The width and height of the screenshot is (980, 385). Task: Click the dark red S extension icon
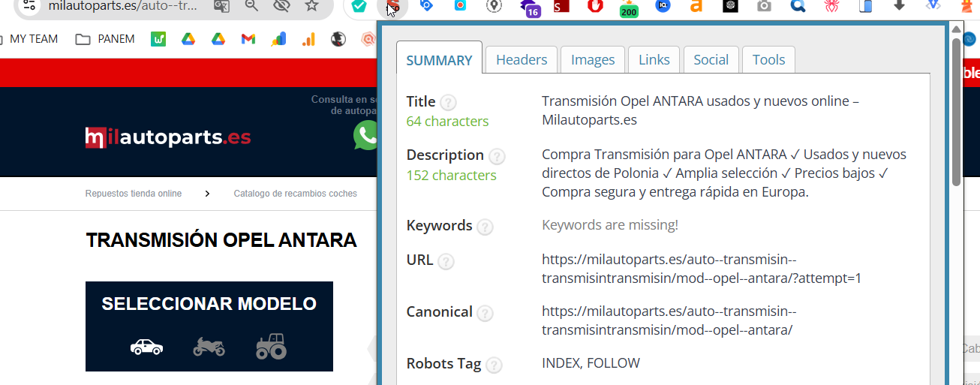561,7
